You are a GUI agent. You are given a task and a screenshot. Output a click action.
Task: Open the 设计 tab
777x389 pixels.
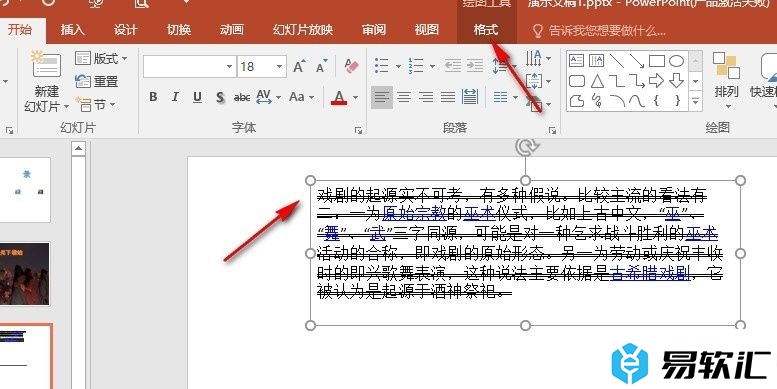(x=125, y=30)
